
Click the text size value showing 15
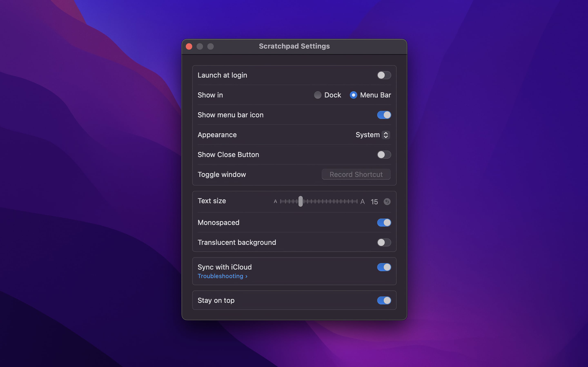[374, 202]
